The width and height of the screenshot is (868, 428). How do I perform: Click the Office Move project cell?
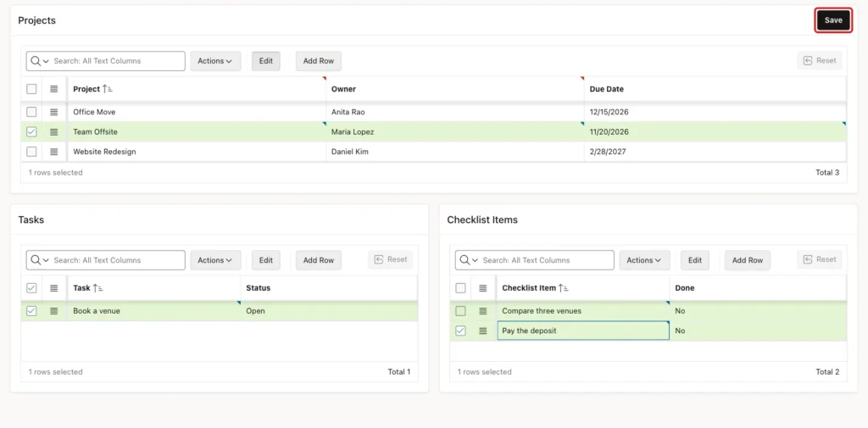click(197, 112)
